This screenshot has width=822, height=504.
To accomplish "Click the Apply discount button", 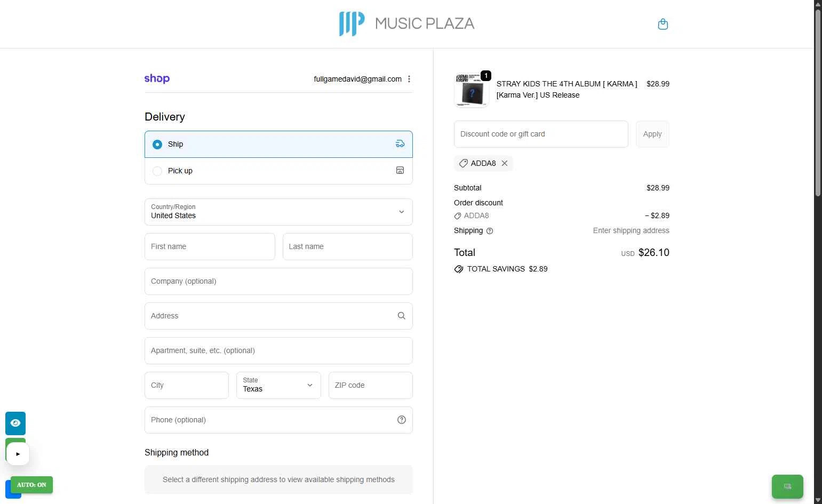I will (x=652, y=134).
